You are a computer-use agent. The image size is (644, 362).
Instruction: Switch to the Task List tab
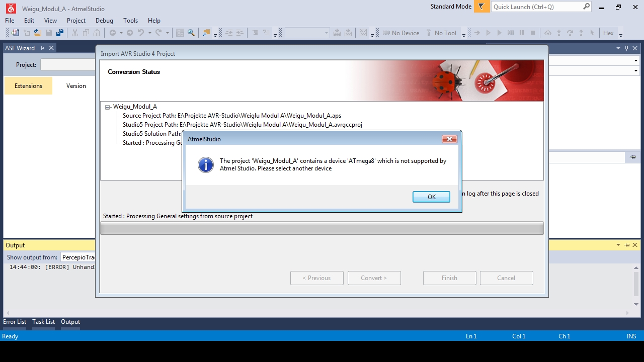(44, 322)
